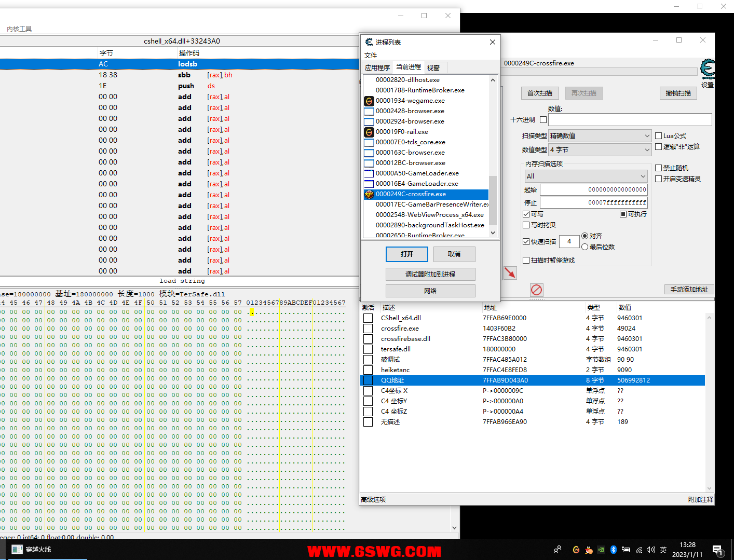Toggle 十六进制 hexadecimal checkbox
734x560 pixels.
point(543,119)
